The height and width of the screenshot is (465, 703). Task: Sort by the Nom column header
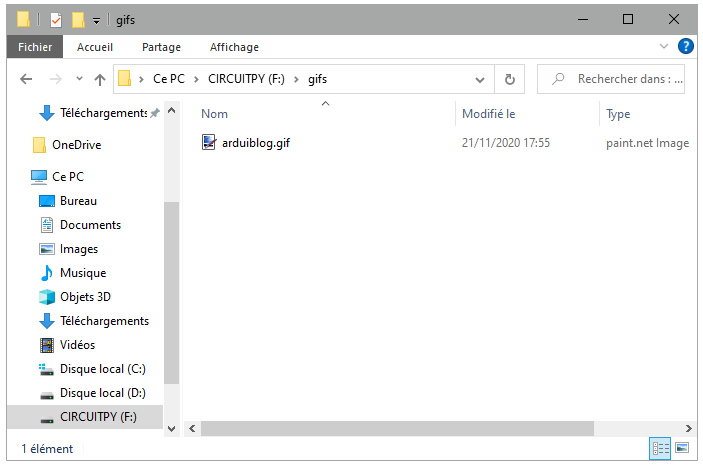pyautogui.click(x=214, y=114)
